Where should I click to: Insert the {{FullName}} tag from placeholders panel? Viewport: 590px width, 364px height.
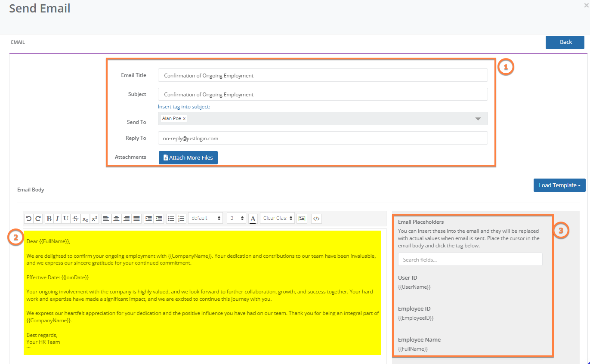click(x=413, y=349)
